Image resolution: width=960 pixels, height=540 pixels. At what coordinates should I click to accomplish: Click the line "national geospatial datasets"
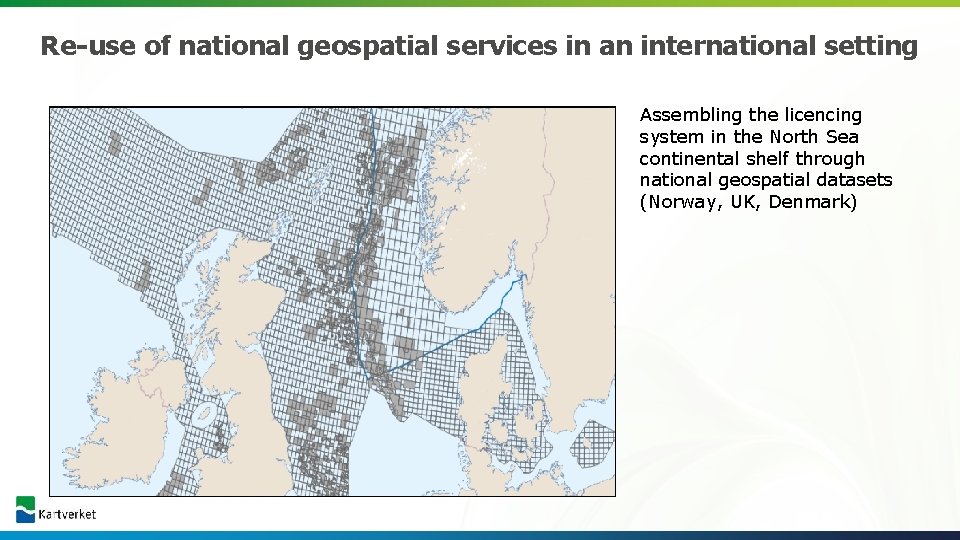(766, 180)
